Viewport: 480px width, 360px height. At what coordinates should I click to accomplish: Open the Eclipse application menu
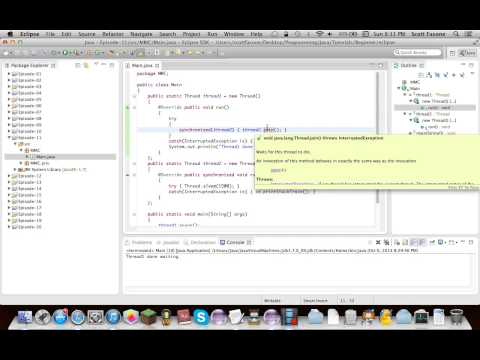[x=29, y=34]
